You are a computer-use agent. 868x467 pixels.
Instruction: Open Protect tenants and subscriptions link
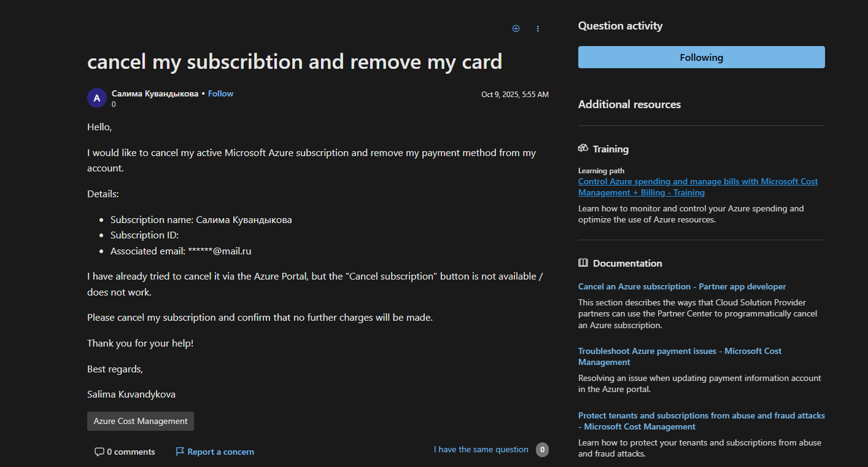(x=702, y=421)
